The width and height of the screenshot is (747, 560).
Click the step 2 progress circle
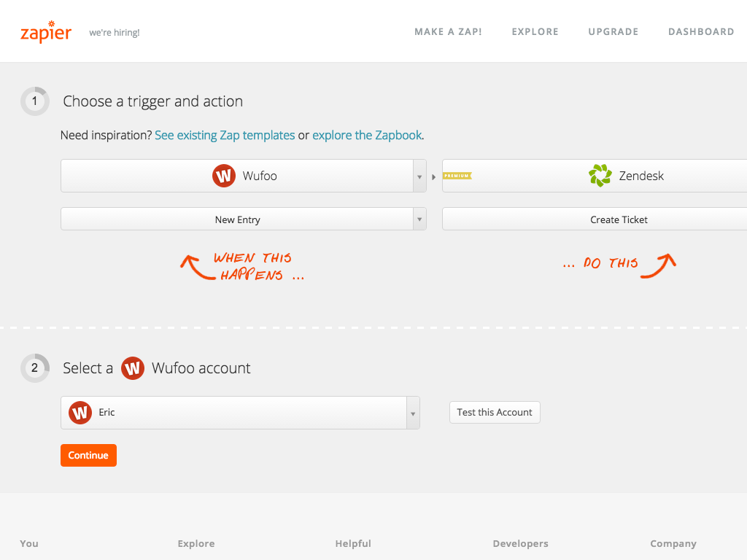pyautogui.click(x=34, y=368)
